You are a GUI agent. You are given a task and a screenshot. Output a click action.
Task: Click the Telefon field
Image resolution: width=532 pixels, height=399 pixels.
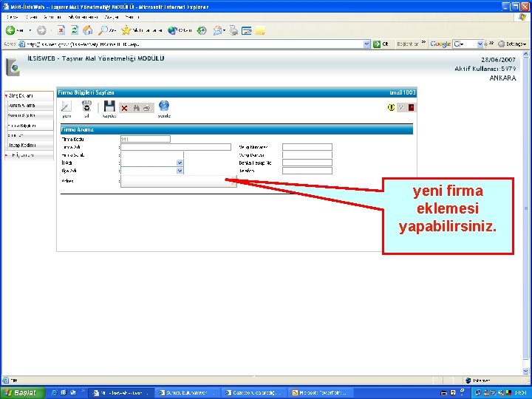pos(307,171)
